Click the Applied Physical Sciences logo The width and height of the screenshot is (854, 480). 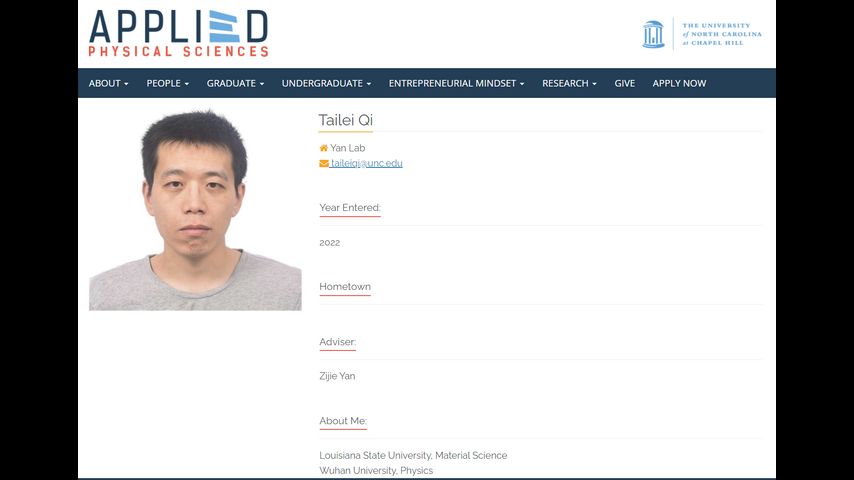[x=178, y=33]
